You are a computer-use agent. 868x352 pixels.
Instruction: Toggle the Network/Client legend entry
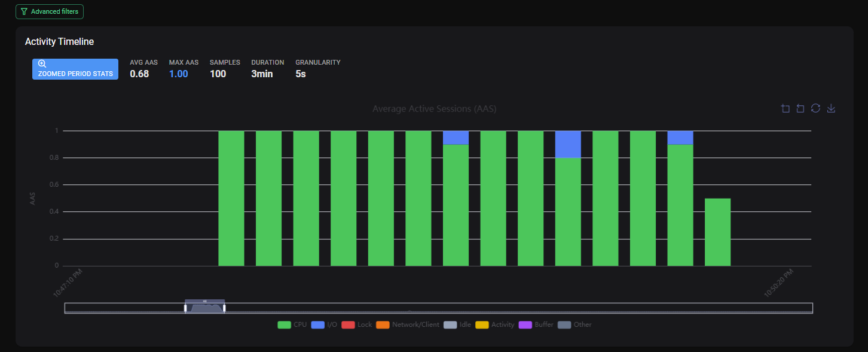pyautogui.click(x=408, y=324)
